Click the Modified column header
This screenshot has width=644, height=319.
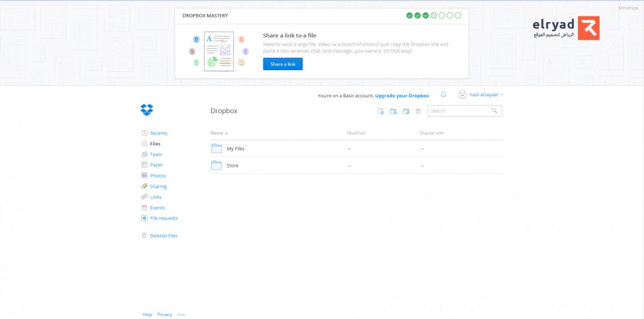click(356, 133)
